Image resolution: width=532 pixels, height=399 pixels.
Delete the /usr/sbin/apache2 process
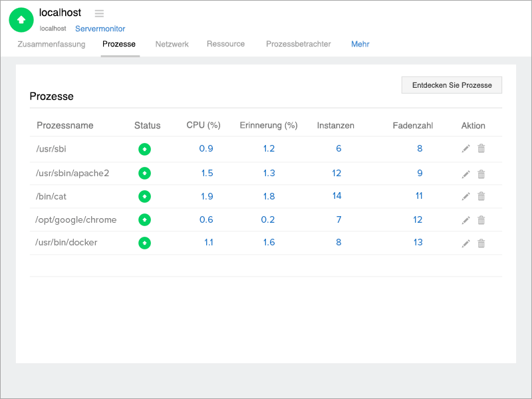(481, 174)
